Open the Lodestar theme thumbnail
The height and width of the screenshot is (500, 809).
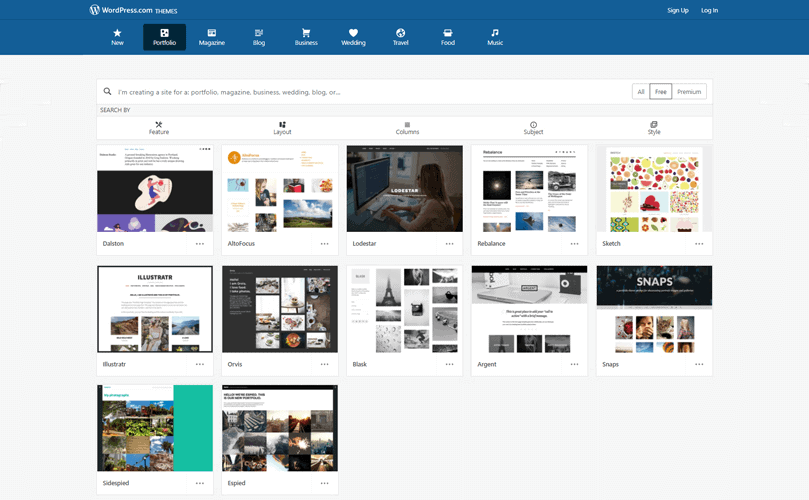tap(404, 189)
